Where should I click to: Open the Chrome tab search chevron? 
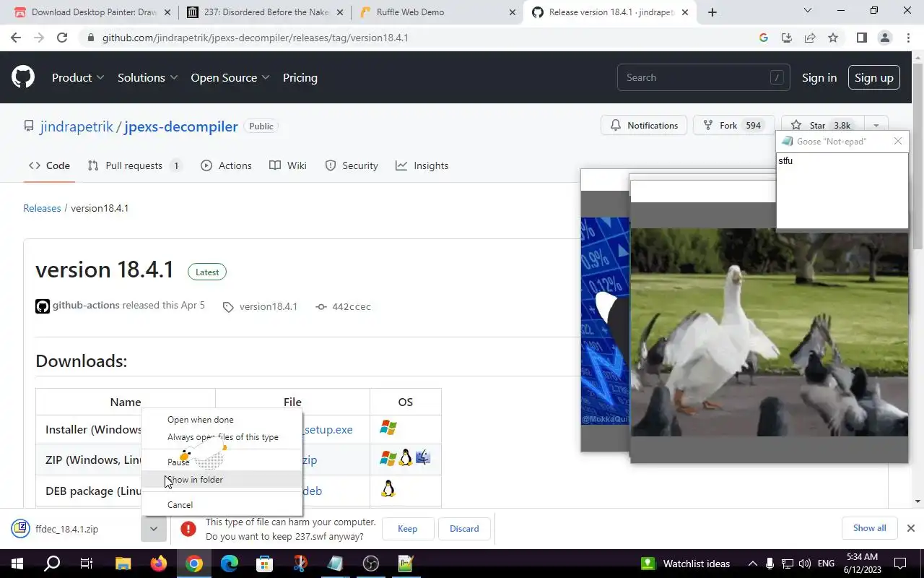pyautogui.click(x=808, y=11)
